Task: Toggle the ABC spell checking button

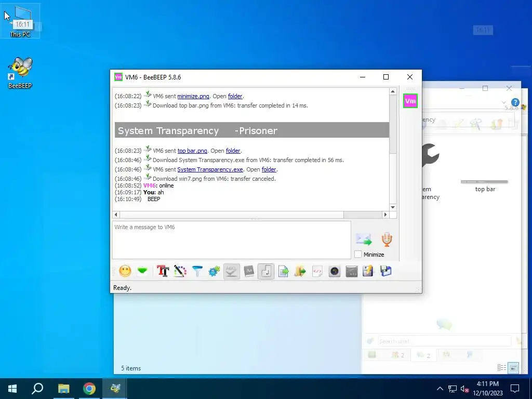Action: [231, 271]
